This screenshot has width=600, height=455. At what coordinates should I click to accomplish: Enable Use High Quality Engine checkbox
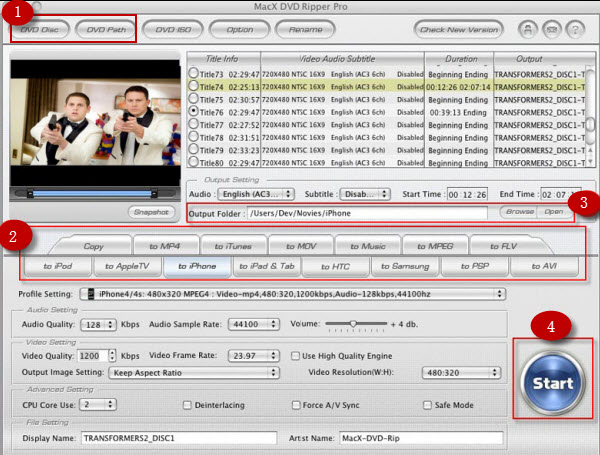pos(295,356)
